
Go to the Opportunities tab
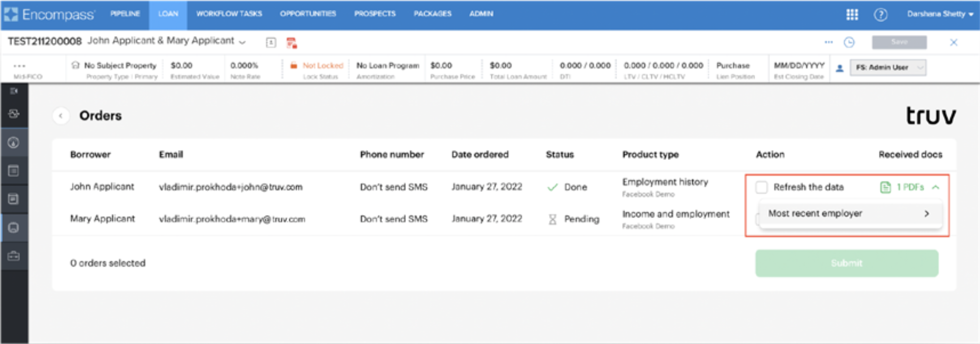pos(308,14)
